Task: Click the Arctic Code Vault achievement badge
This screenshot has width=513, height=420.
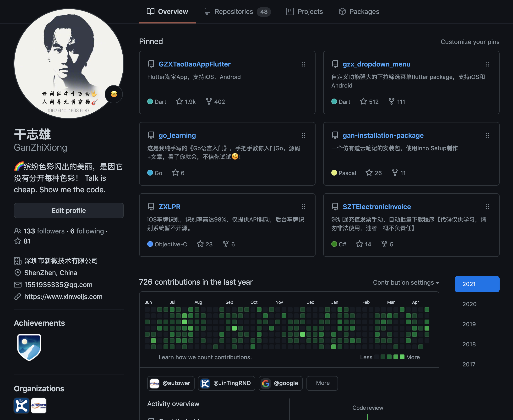Action: (29, 346)
